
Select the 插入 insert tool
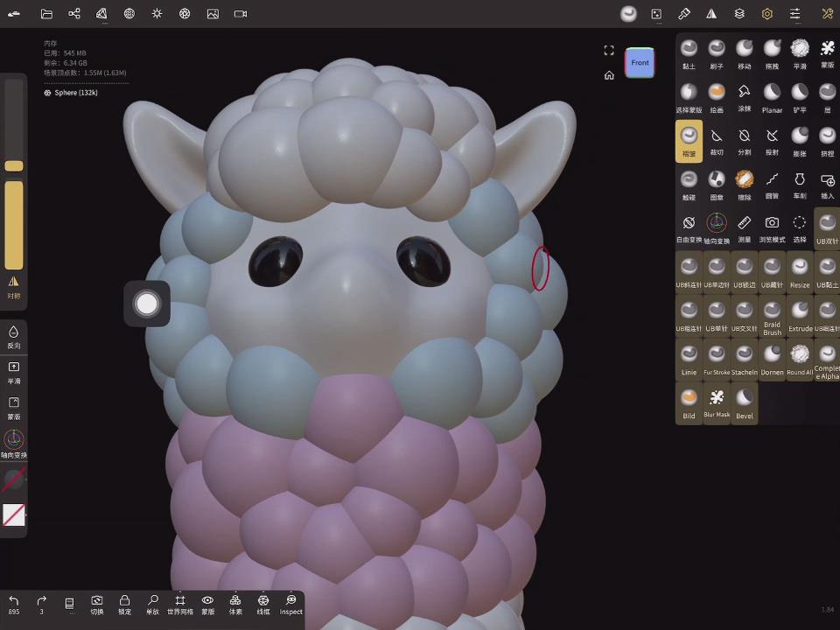point(827,185)
